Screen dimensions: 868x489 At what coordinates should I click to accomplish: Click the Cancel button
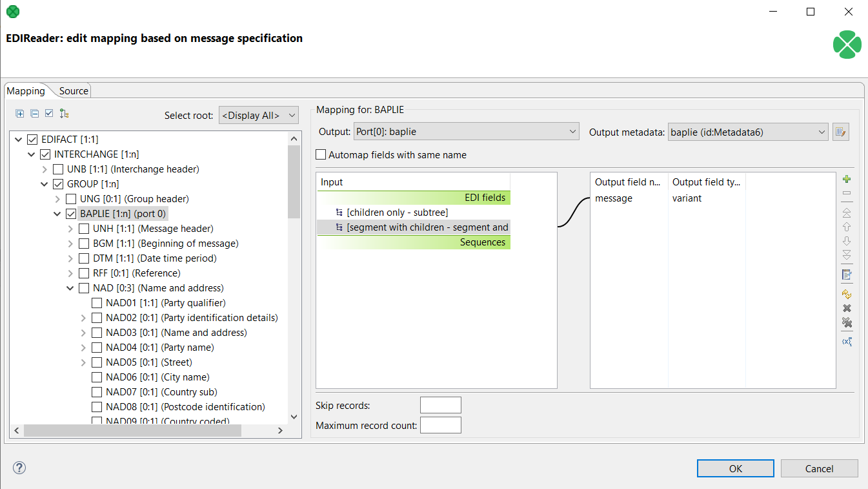[819, 468]
